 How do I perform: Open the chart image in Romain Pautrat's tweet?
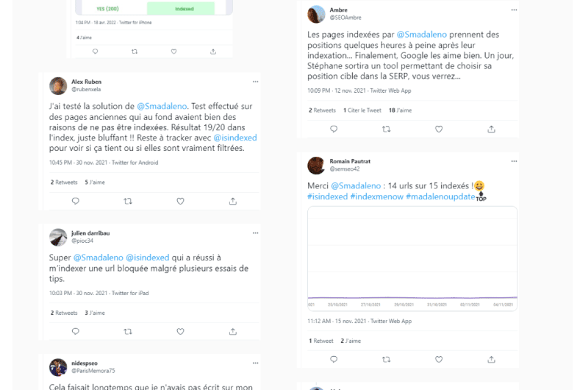click(412, 258)
